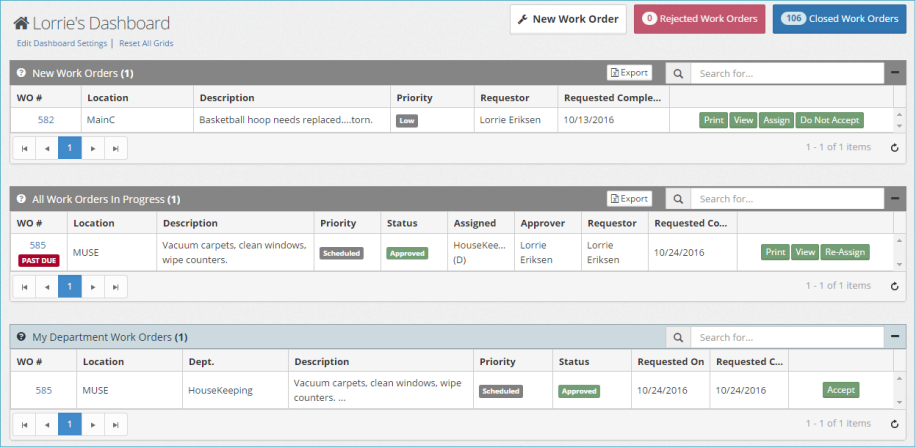Go to last page in New Work Orders pager
Screen dimensions: 915x447
[115, 148]
